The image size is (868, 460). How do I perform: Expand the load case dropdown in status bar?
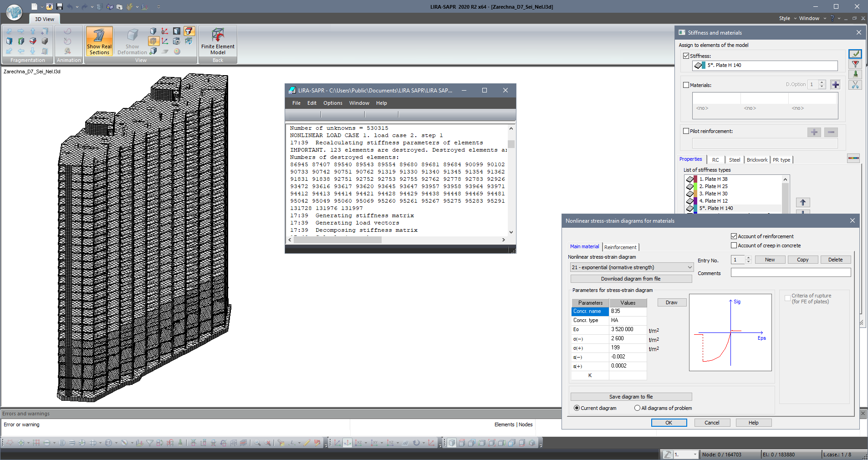694,455
